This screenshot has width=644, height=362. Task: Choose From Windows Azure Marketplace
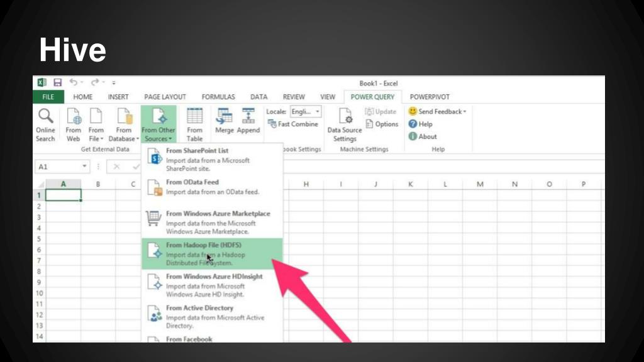click(x=213, y=222)
